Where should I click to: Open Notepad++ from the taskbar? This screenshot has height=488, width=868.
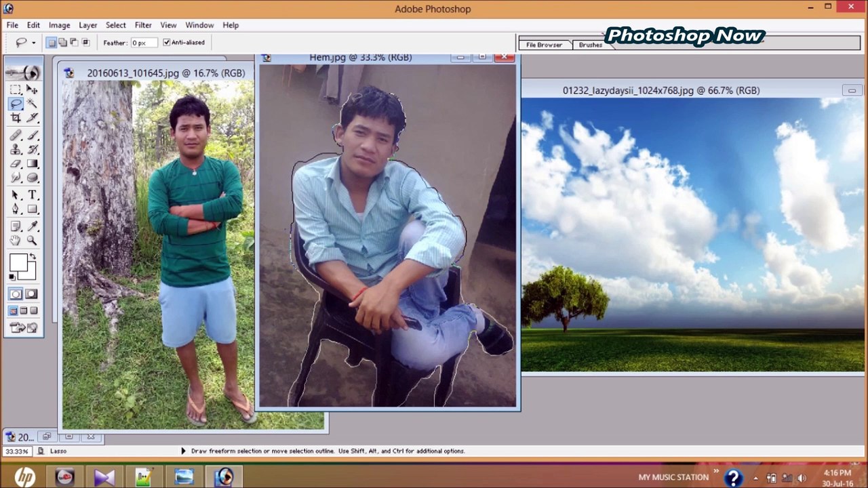tap(143, 477)
